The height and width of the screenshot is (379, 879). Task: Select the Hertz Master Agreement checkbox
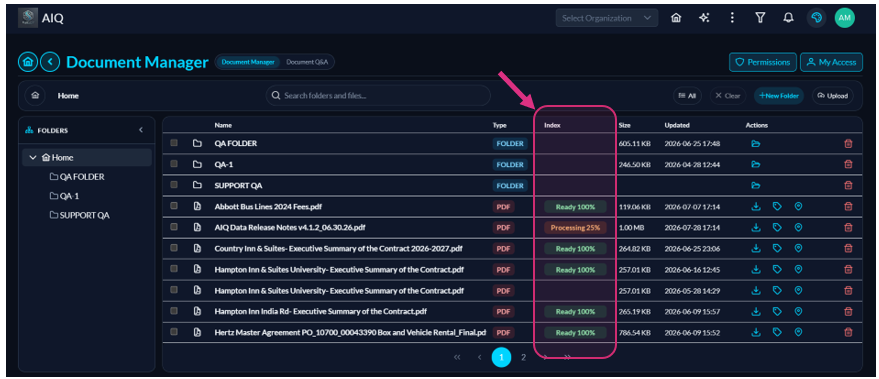(174, 332)
